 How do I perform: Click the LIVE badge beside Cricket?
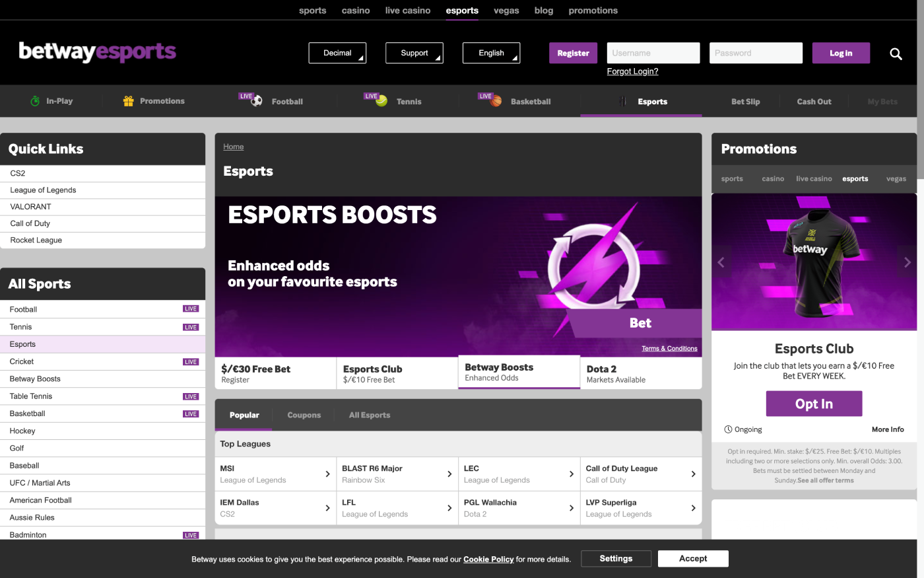(191, 362)
